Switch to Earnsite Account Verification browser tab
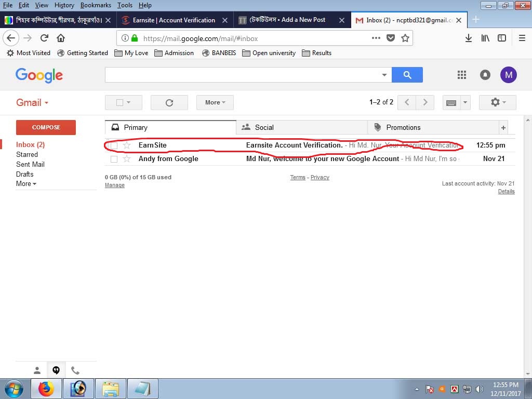 pos(175,20)
